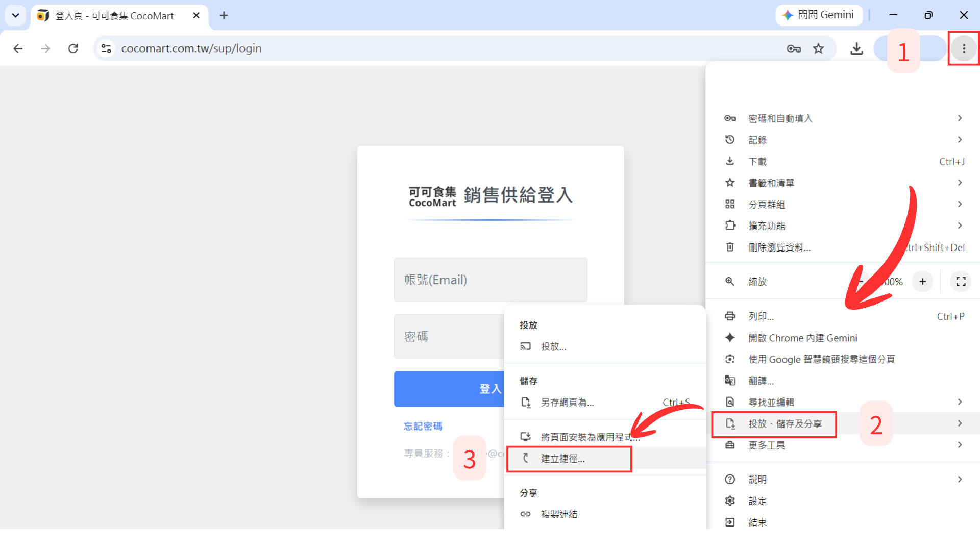Select Translate menu item

click(842, 381)
